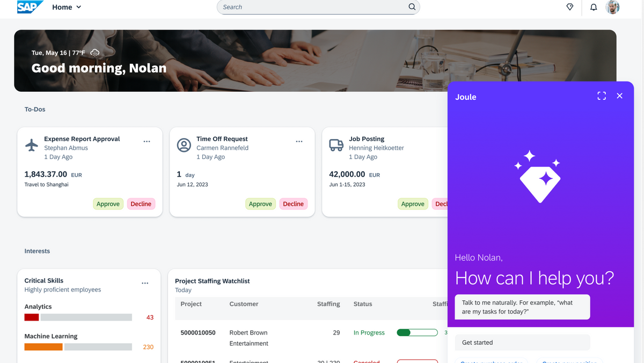
Task: Open the user profile avatar
Action: coord(612,7)
